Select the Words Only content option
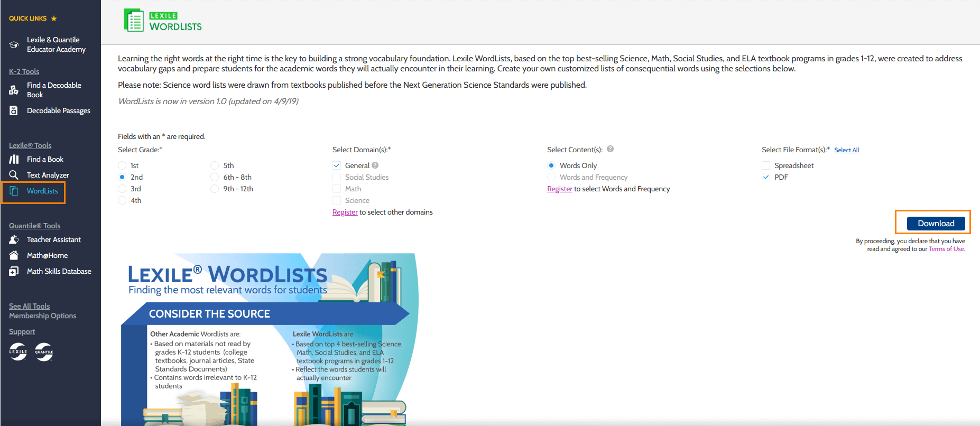980x426 pixels. pyautogui.click(x=551, y=165)
